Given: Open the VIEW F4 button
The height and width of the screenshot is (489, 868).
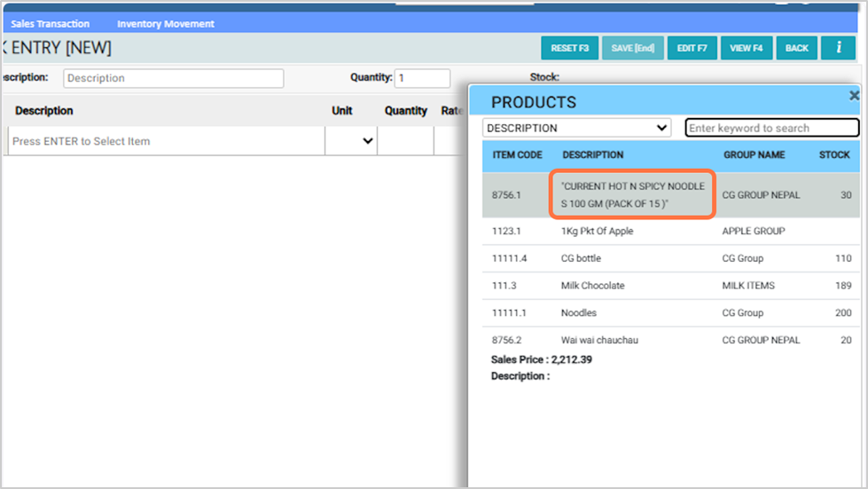Looking at the screenshot, I should pyautogui.click(x=747, y=48).
